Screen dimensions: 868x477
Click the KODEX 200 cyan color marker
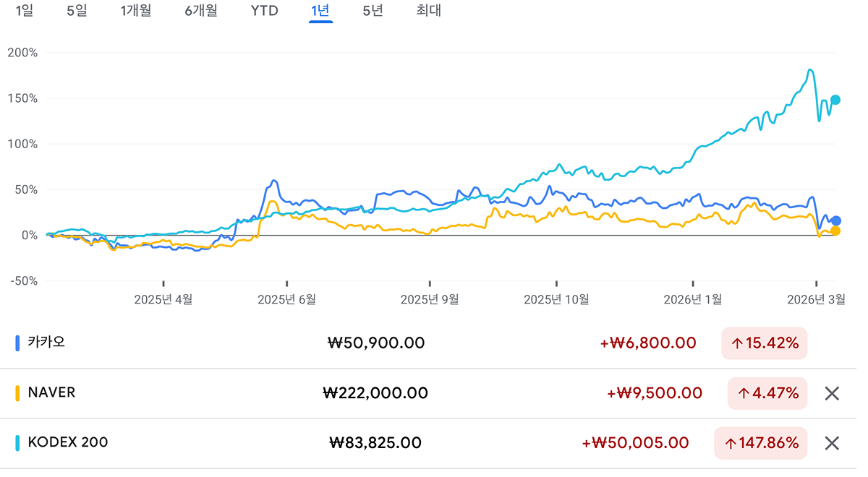coord(17,443)
